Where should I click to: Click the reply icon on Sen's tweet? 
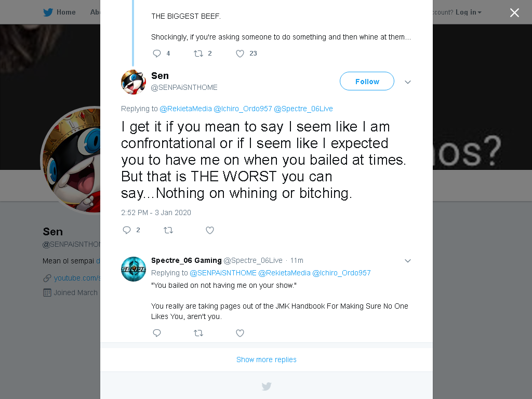(127, 230)
